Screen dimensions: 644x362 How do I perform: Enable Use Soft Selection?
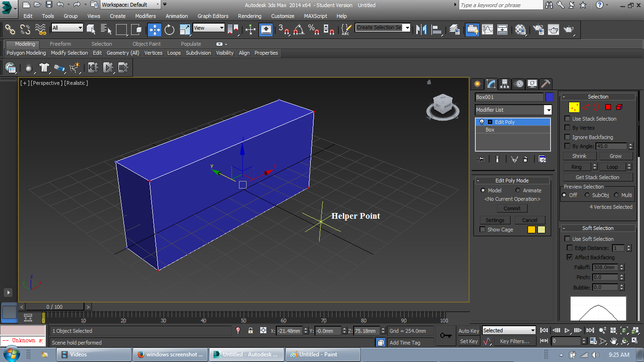(x=568, y=239)
